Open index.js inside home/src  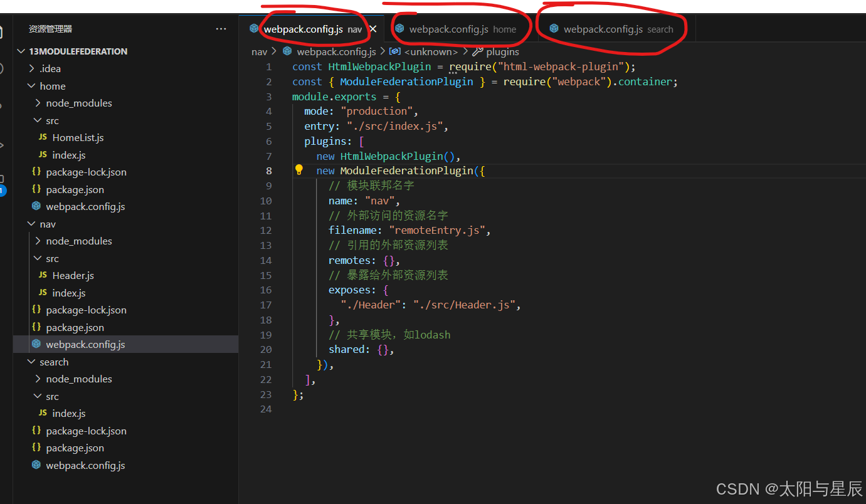[69, 155]
